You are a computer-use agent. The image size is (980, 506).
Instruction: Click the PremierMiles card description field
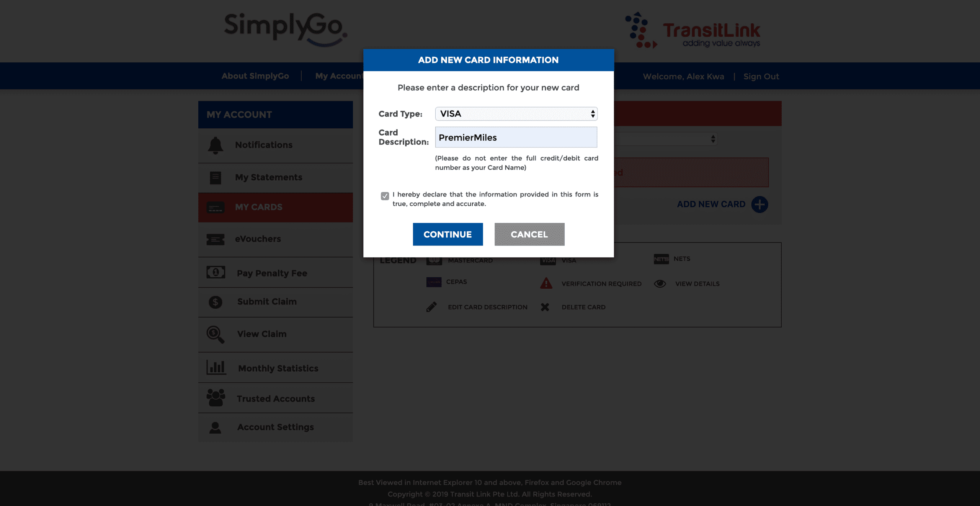point(516,137)
